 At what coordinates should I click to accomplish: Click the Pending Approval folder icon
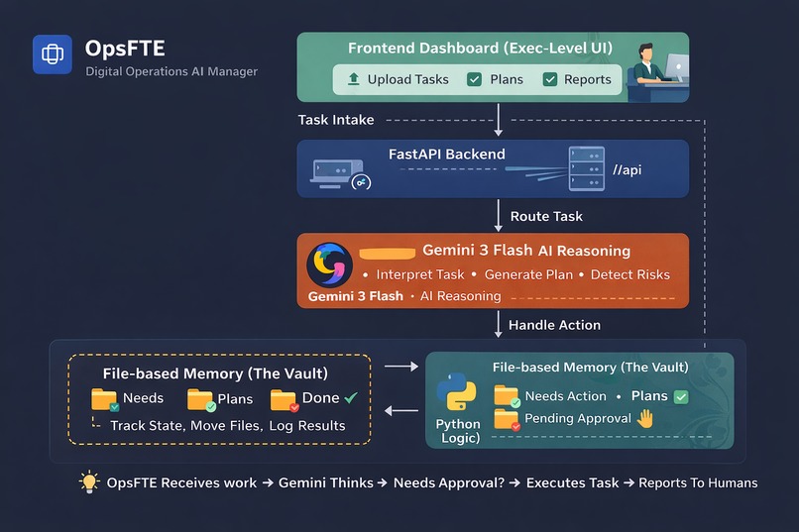(x=507, y=420)
